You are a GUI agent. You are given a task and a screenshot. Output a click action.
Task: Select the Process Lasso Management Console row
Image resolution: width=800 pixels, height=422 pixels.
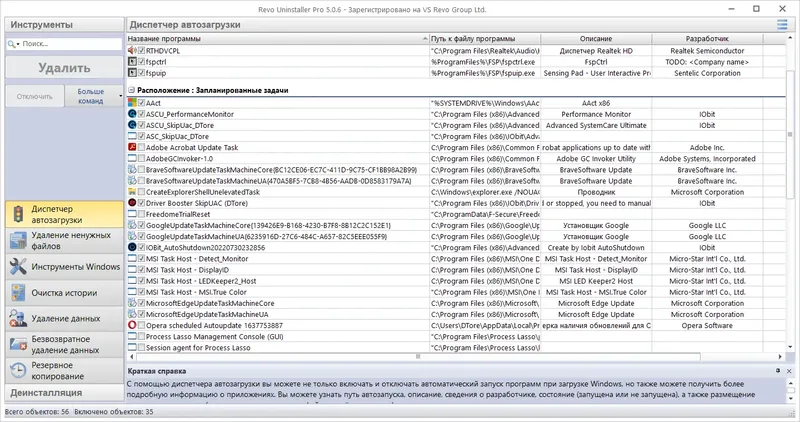tap(456, 336)
